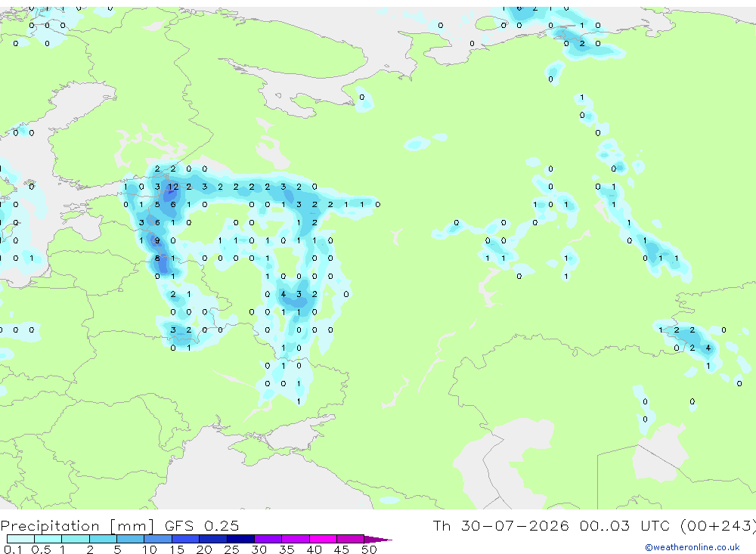Click the legend arrow tip beyond 50 mm
This screenshot has height=554, width=756.
pyautogui.click(x=378, y=539)
